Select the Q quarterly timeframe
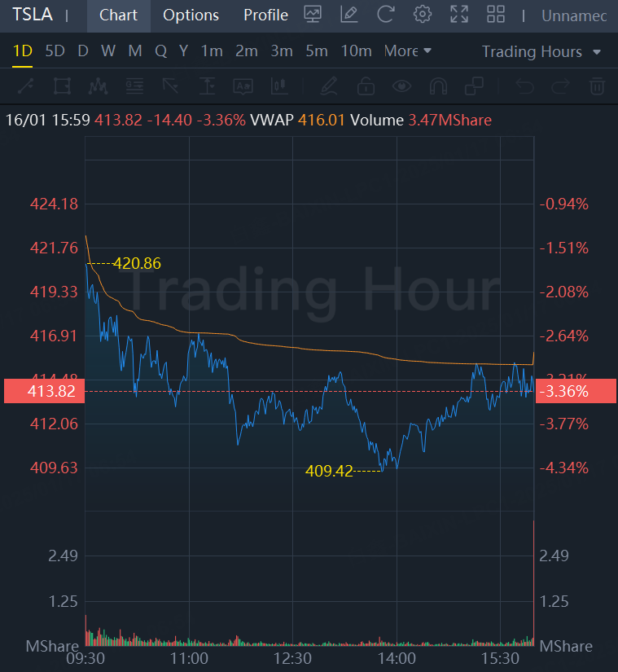The width and height of the screenshot is (618, 672). tap(161, 51)
